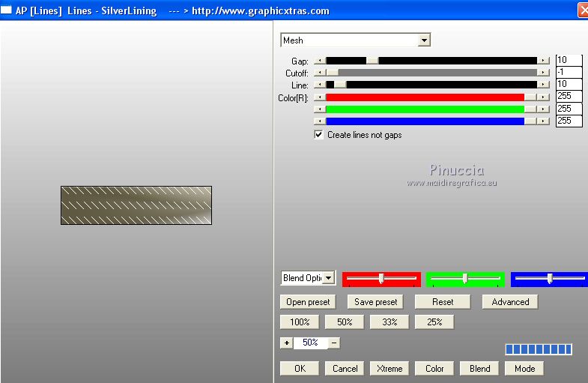Viewport: 588px width, 383px height.
Task: Click the Mode button
Action: click(x=524, y=369)
